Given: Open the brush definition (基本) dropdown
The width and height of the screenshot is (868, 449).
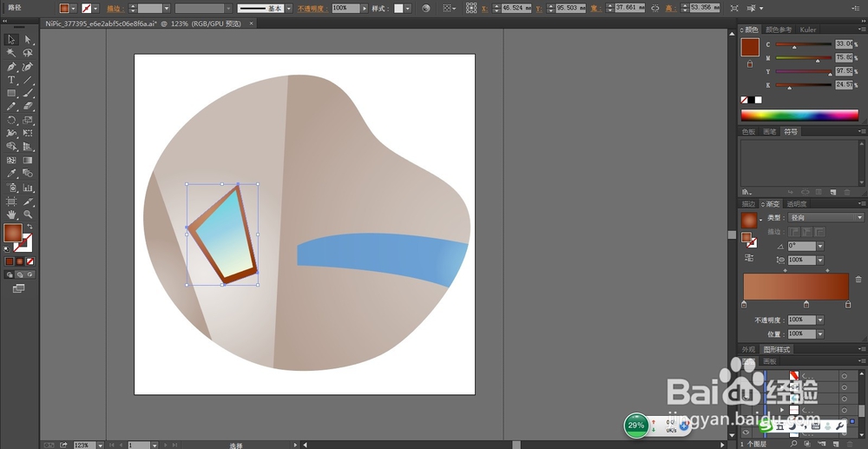Looking at the screenshot, I should click(x=289, y=9).
